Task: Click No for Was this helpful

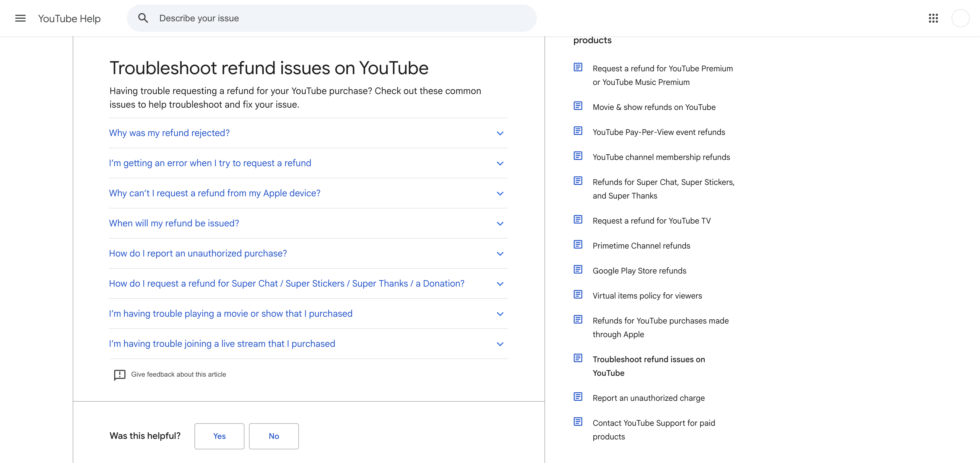Action: tap(274, 436)
